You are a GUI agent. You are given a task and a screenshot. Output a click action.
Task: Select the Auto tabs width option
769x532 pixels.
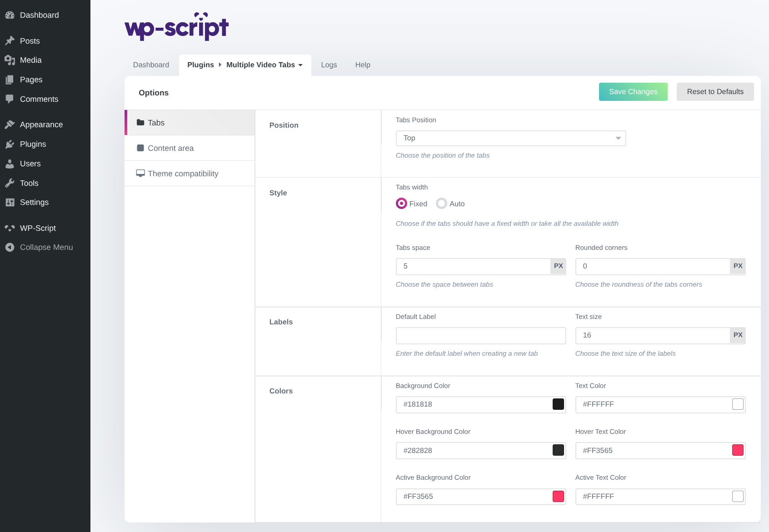click(441, 204)
